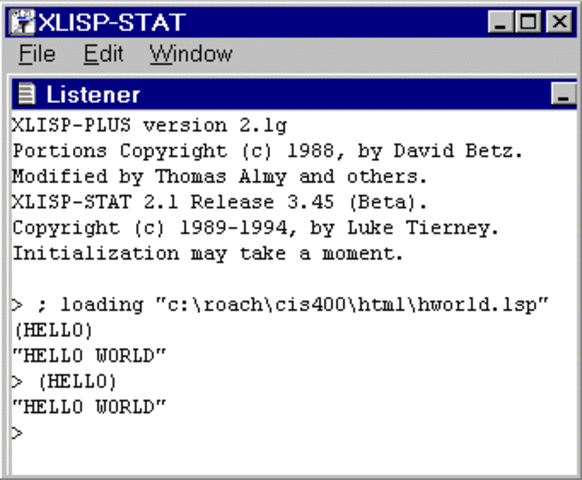The width and height of the screenshot is (582, 480).
Task: Click 'Initialization may take a moment.' line
Action: [x=207, y=254]
